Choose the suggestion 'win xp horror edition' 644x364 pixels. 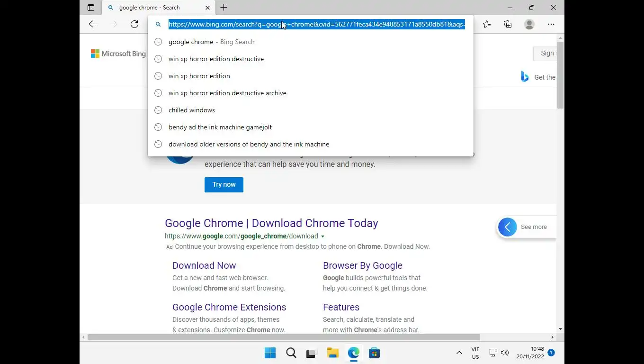(311, 76)
